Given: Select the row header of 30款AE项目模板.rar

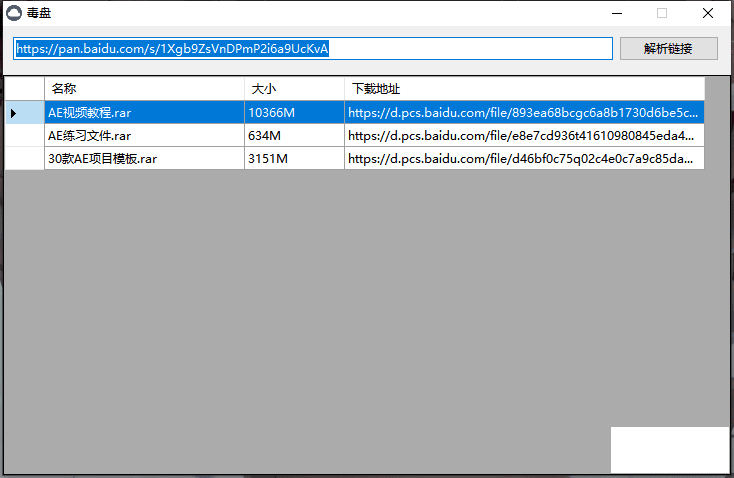Looking at the screenshot, I should click(x=24, y=158).
